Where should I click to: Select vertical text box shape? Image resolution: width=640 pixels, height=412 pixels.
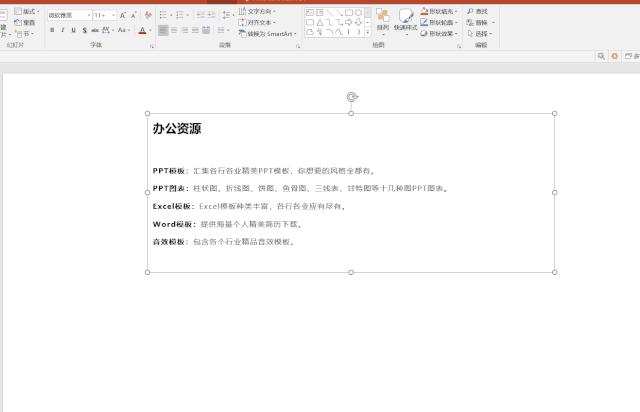[320, 13]
